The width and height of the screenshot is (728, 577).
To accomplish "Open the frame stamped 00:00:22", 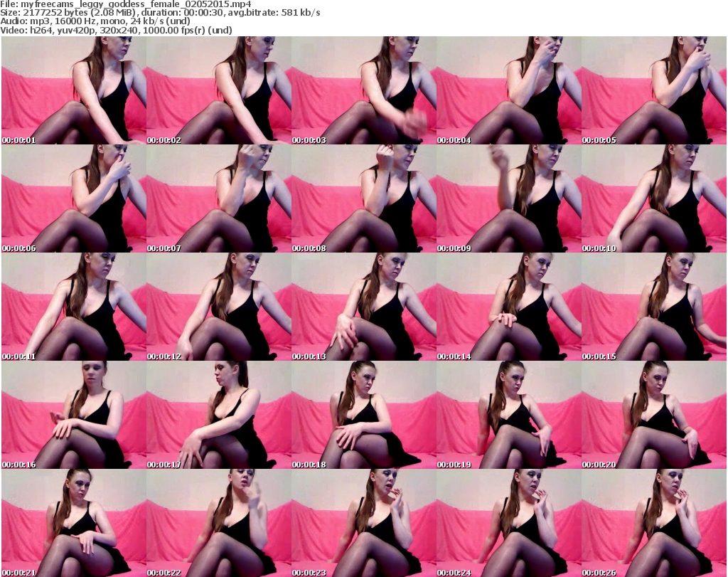I will pyautogui.click(x=219, y=523).
